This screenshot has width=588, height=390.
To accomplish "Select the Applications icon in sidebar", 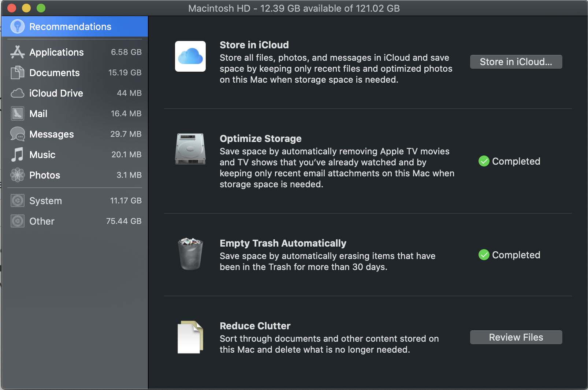I will click(x=17, y=52).
